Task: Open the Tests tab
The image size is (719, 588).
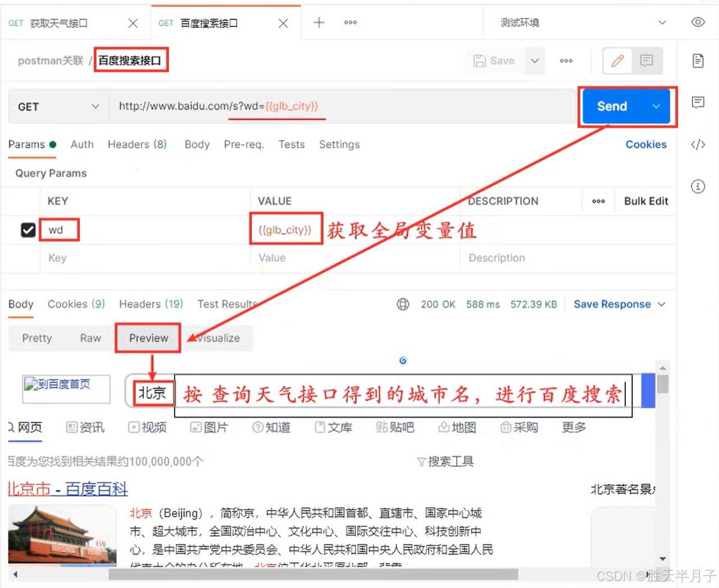Action: point(292,144)
